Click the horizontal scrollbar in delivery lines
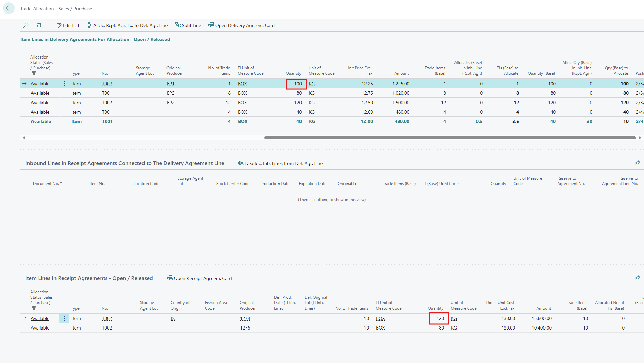The height and width of the screenshot is (363, 644). [x=450, y=138]
